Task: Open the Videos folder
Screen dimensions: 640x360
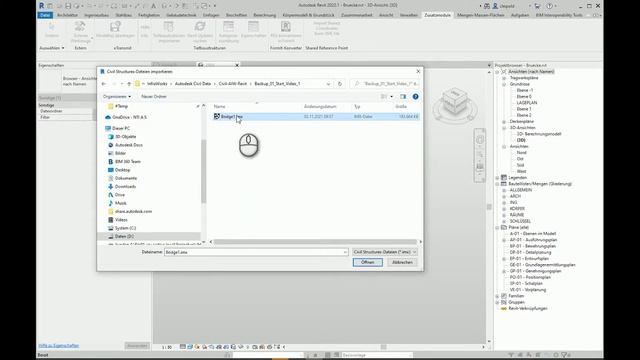Action: click(x=117, y=220)
